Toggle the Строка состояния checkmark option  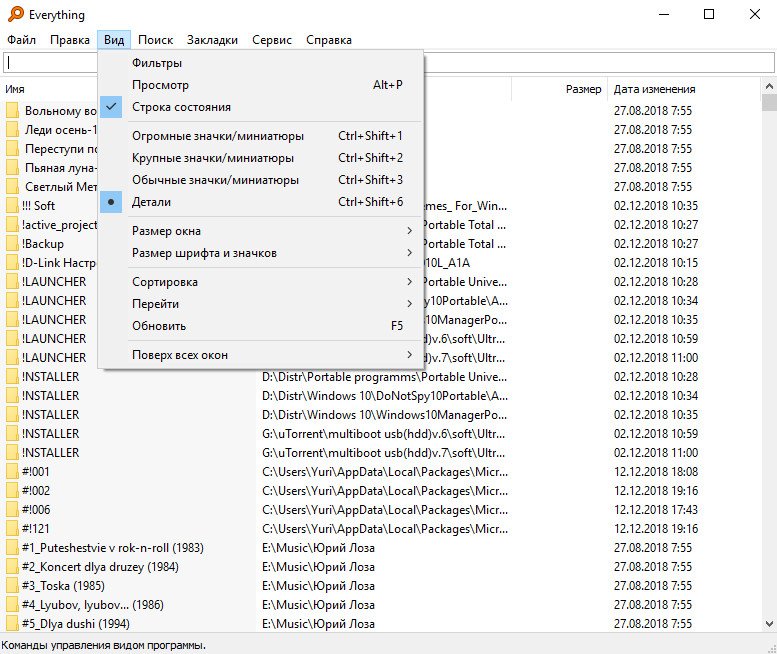tap(181, 107)
